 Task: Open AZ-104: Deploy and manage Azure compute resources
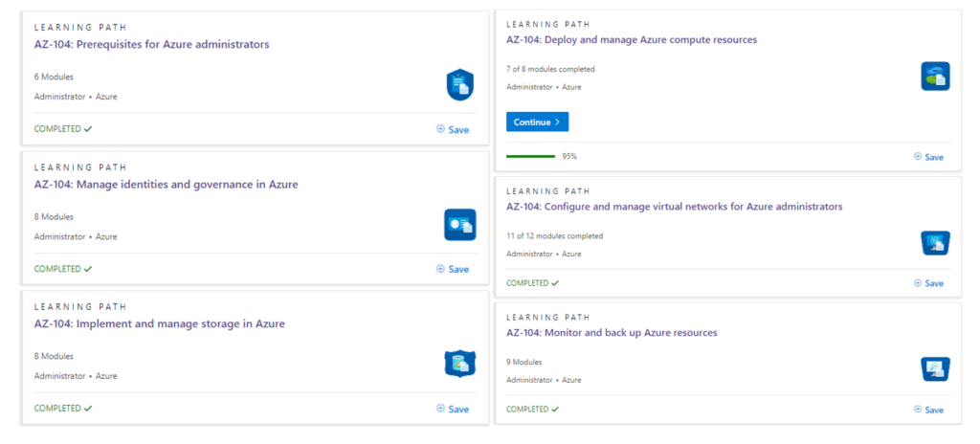[632, 39]
